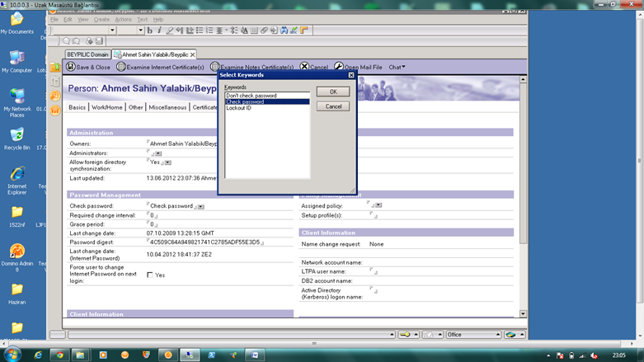Screen dimensions: 644x362
Task: Open the File menu
Action: pos(54,19)
